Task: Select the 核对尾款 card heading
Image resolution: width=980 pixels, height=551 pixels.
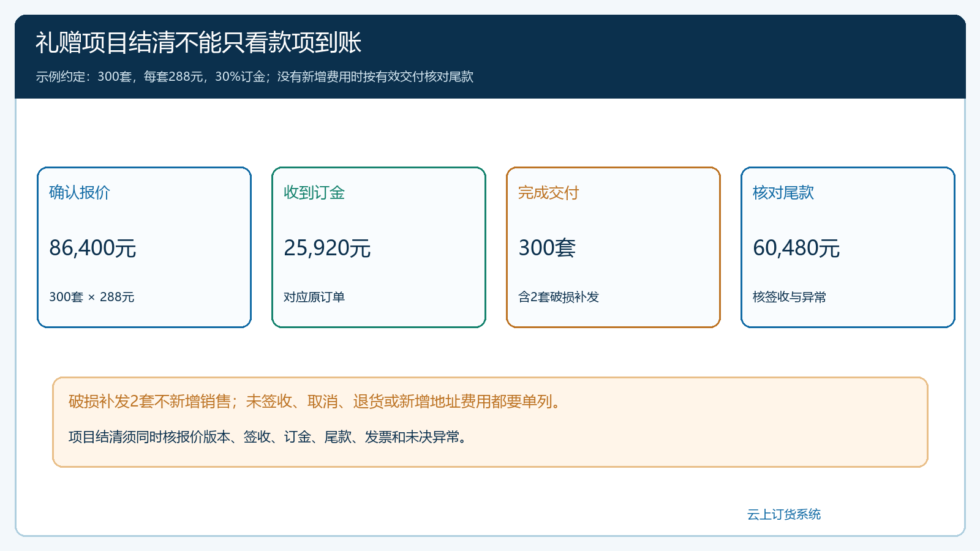Action: point(783,192)
